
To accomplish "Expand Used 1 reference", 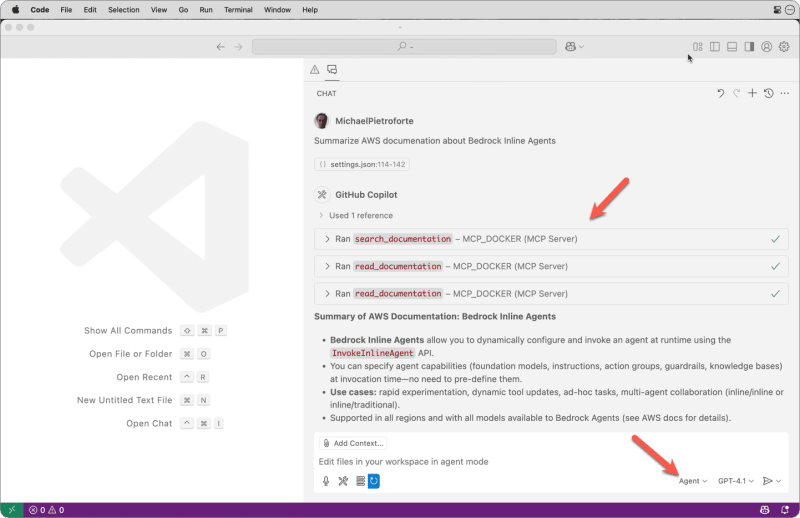I will pyautogui.click(x=356, y=215).
